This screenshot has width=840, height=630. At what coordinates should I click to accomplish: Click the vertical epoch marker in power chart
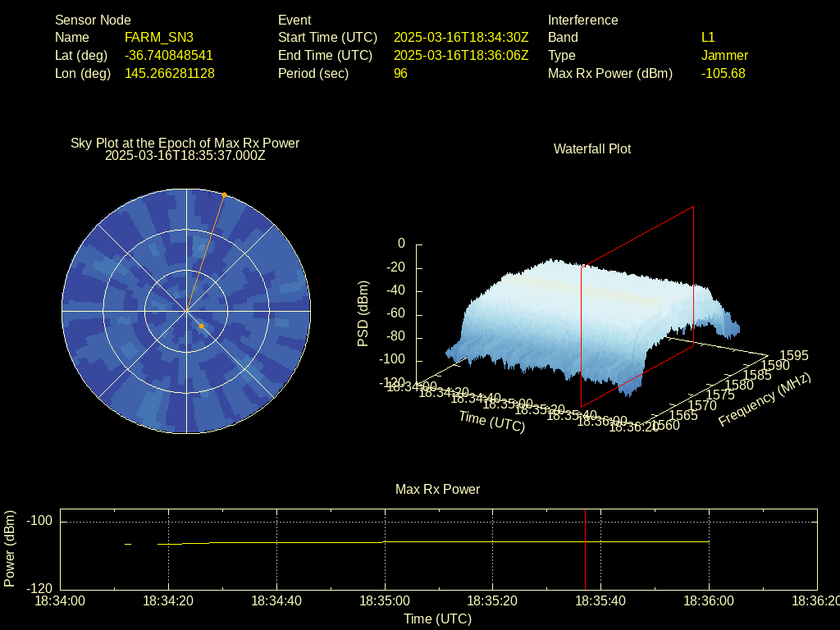coord(585,548)
